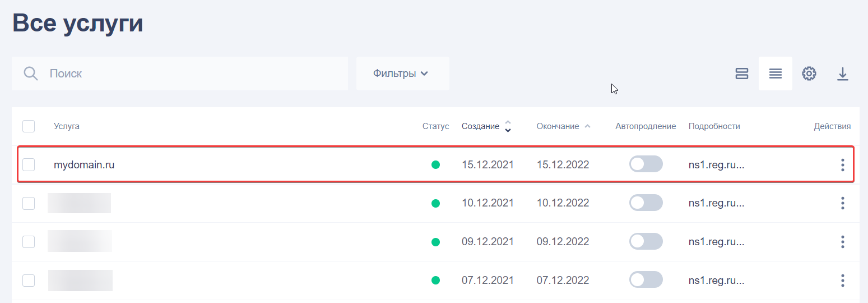Click the Подробности column header
This screenshot has height=303, width=868.
pyautogui.click(x=714, y=126)
